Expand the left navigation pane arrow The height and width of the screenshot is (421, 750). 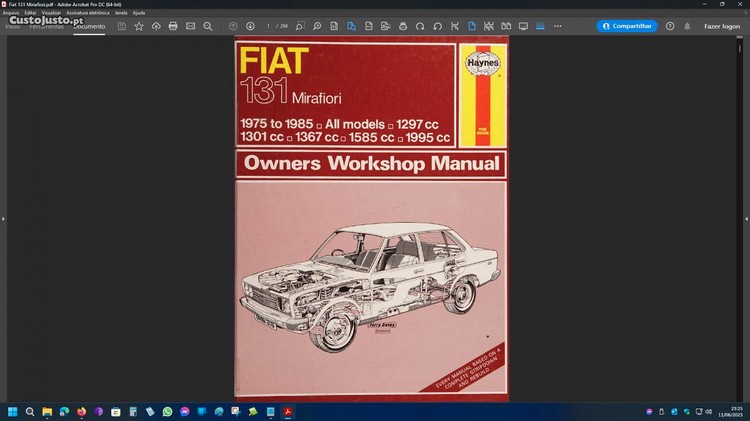[3, 218]
